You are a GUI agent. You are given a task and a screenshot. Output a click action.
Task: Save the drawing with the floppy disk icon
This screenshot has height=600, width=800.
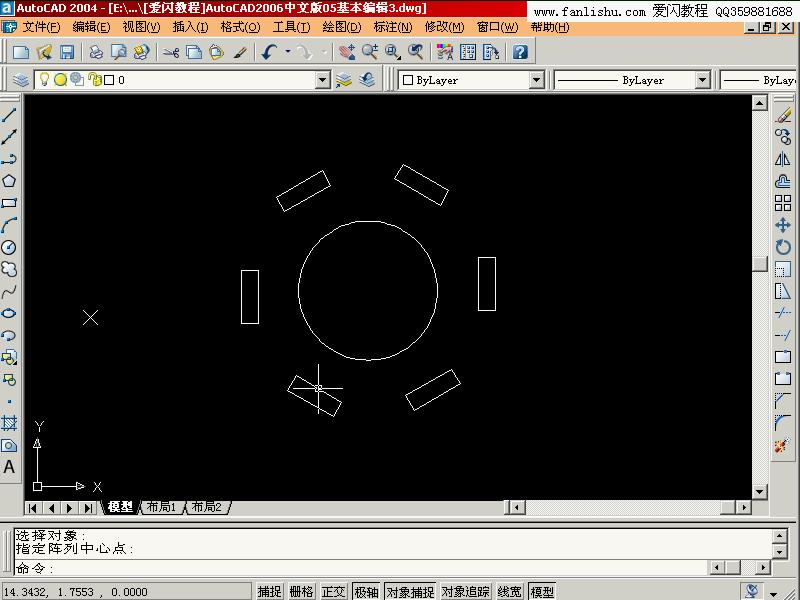click(x=67, y=52)
